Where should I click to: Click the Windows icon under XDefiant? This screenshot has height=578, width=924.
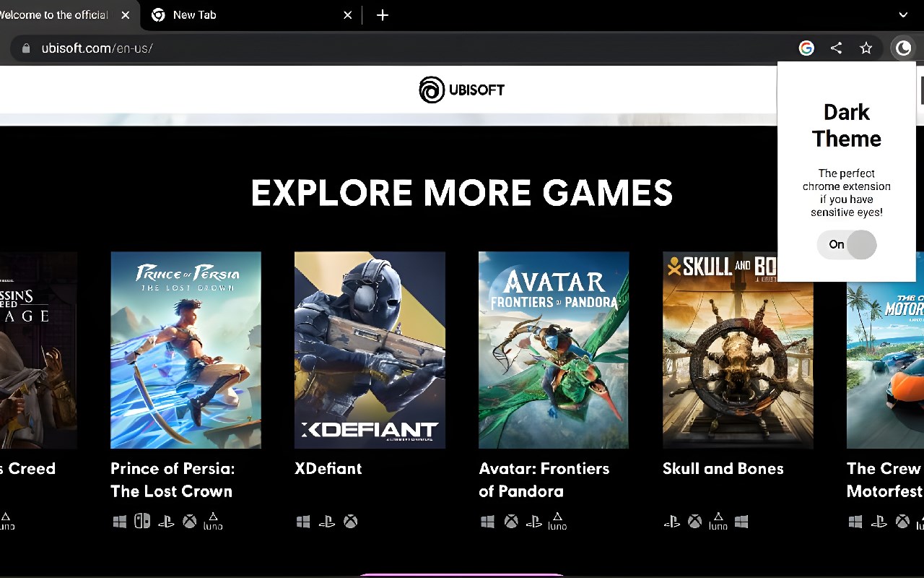click(303, 522)
